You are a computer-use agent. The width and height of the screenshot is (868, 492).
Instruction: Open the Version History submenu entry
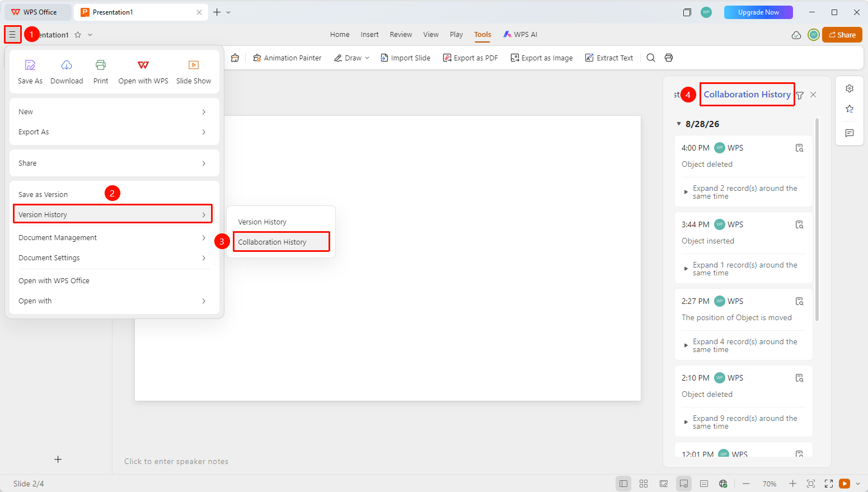[x=112, y=214]
